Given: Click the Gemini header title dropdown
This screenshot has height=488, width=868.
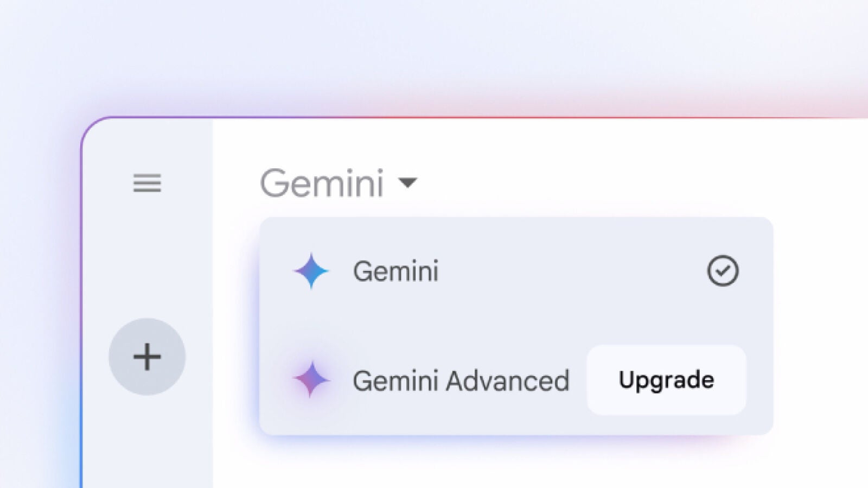Looking at the screenshot, I should point(322,183).
